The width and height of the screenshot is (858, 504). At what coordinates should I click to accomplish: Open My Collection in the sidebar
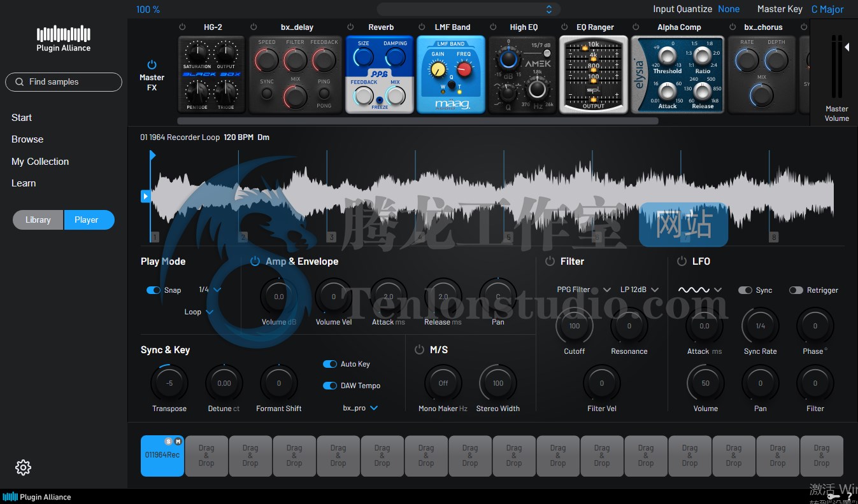40,162
